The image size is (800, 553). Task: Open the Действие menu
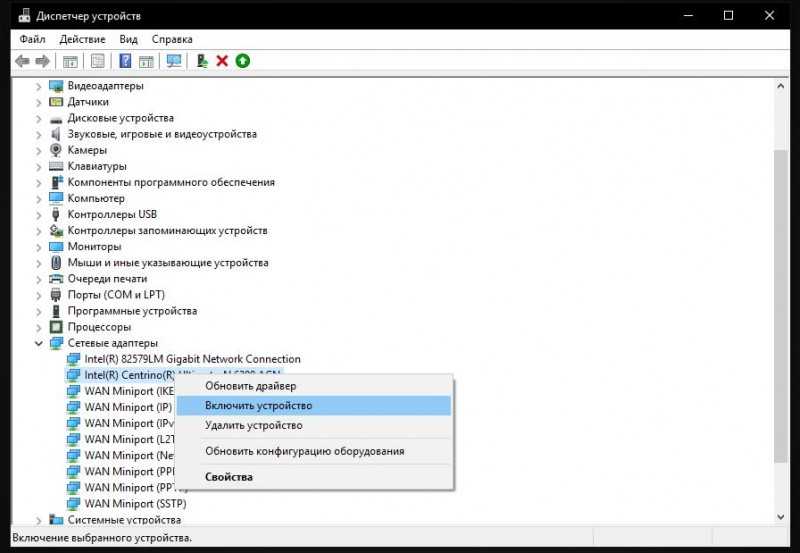pyautogui.click(x=82, y=39)
